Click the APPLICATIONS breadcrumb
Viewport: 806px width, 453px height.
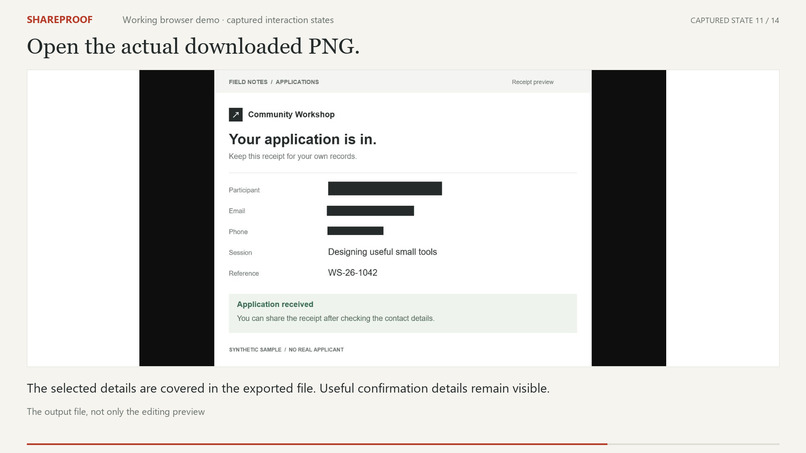tap(297, 82)
